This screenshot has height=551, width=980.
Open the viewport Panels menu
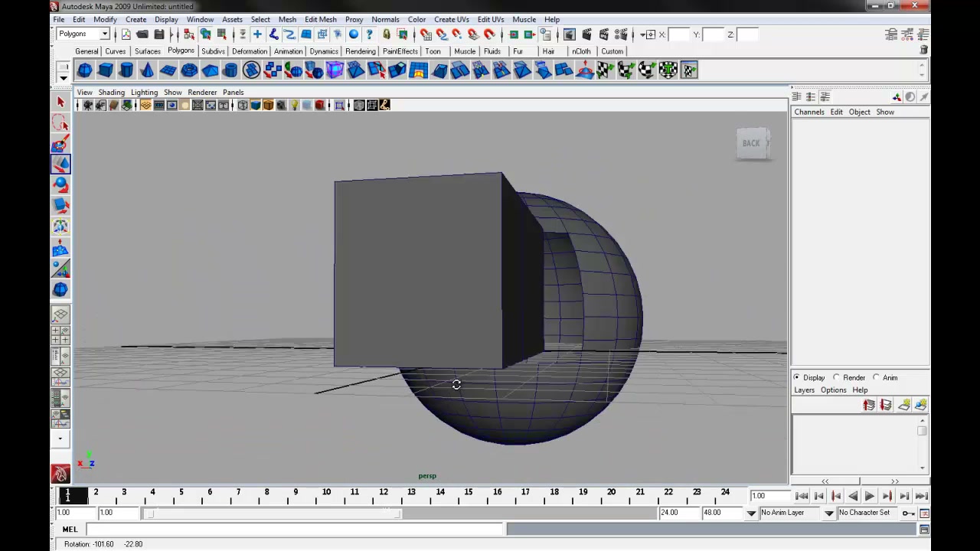(x=233, y=92)
